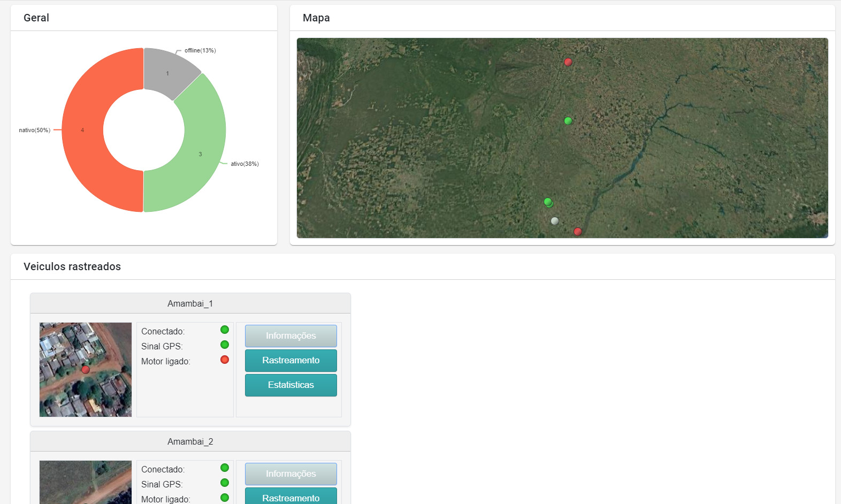Image resolution: width=841 pixels, height=504 pixels.
Task: Click Amambai_1 Motor ligado red indicator
Action: point(225,360)
